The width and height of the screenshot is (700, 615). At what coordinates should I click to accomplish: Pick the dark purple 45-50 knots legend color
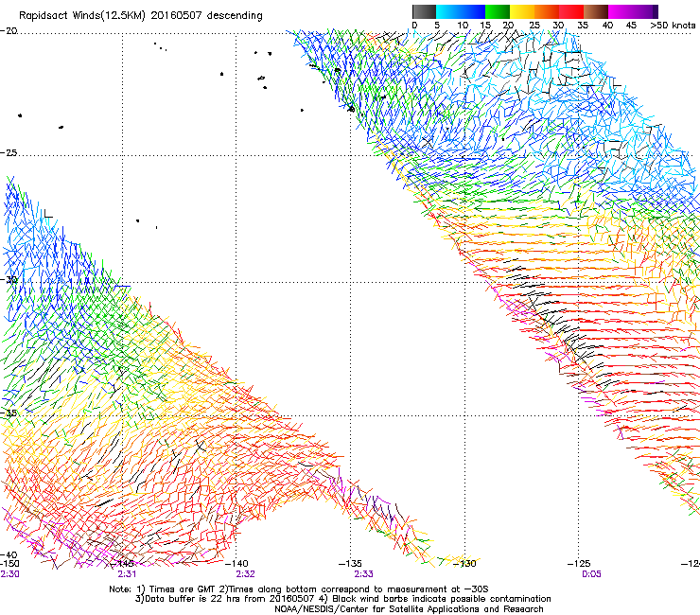tap(645, 11)
